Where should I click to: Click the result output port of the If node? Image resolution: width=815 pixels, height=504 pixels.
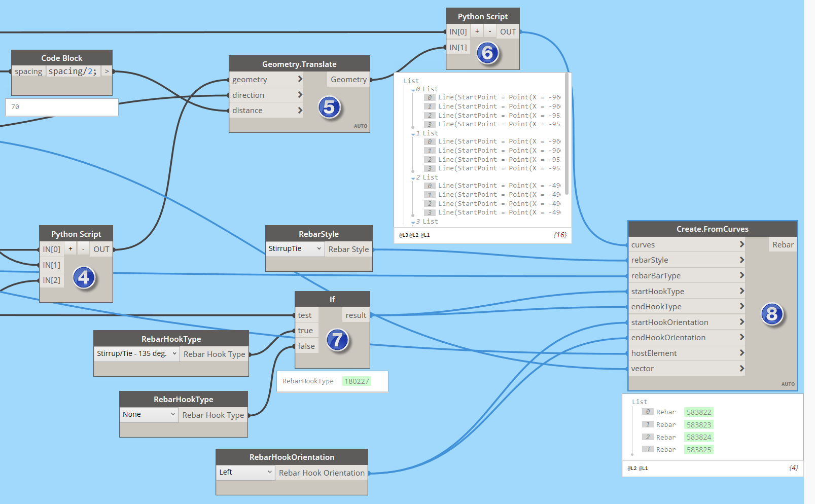(x=356, y=315)
